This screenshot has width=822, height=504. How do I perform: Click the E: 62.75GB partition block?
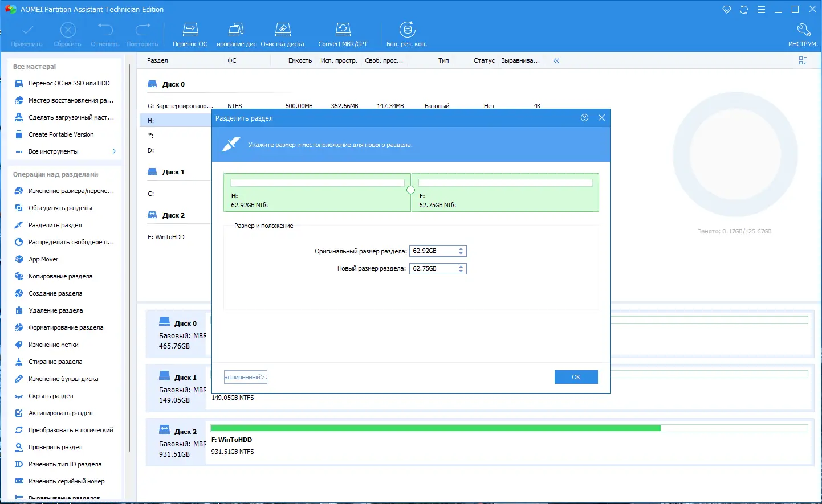pos(505,192)
